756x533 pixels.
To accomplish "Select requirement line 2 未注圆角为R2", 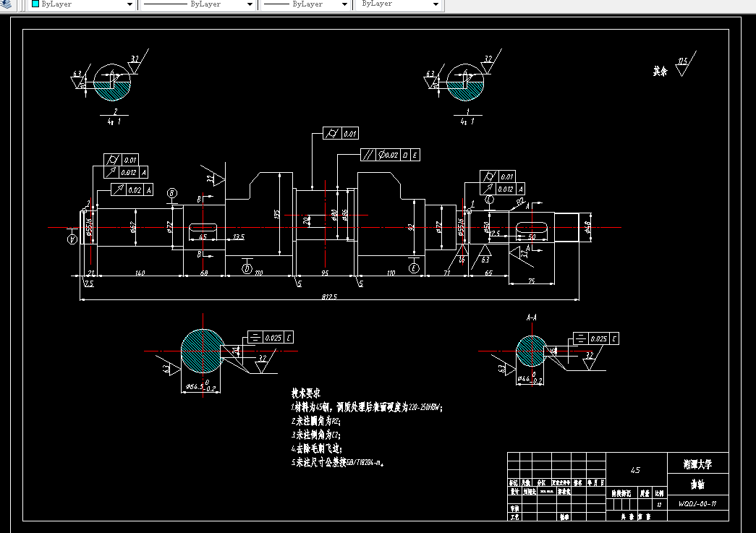I will coord(316,421).
